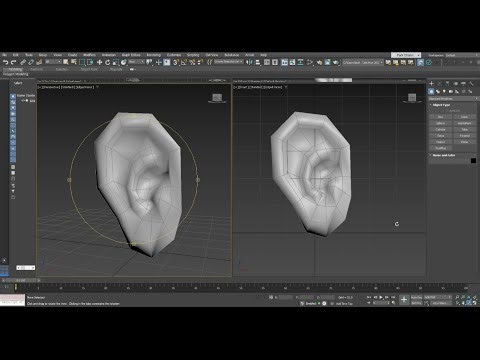Viewport: 480px width, 360px height.
Task: Select the Cameras category icon
Action: pyautogui.click(x=451, y=91)
